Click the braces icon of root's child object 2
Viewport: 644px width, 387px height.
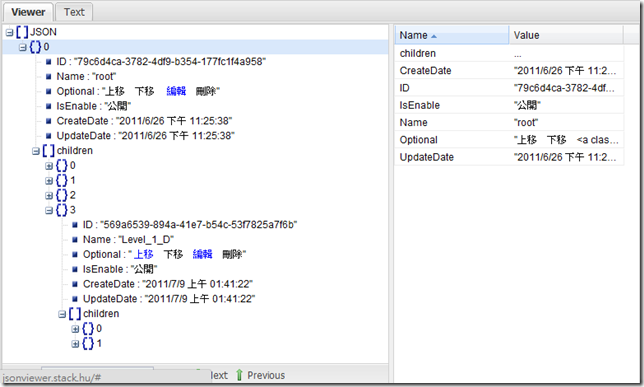click(62, 195)
